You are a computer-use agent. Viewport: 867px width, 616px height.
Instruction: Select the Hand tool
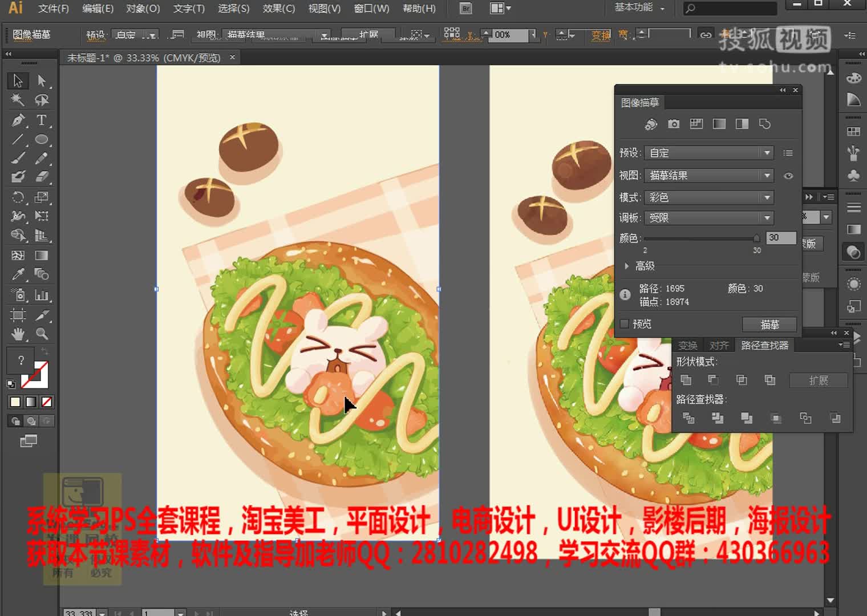click(18, 334)
